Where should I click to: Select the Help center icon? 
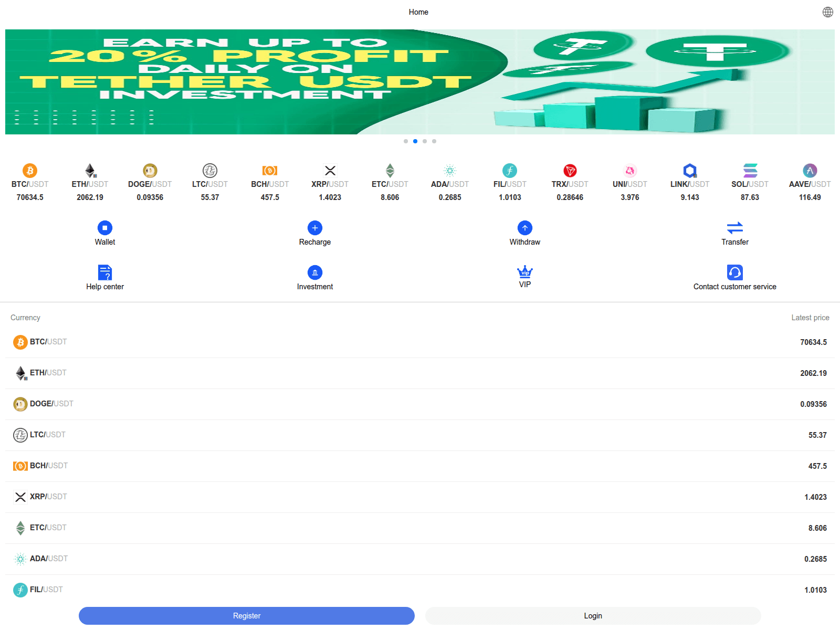coord(104,272)
